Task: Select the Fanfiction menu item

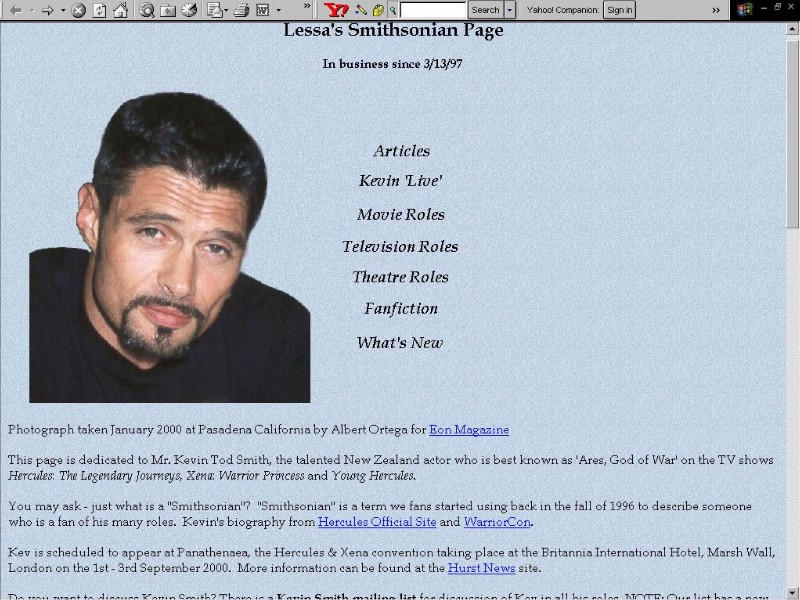Action: tap(401, 309)
